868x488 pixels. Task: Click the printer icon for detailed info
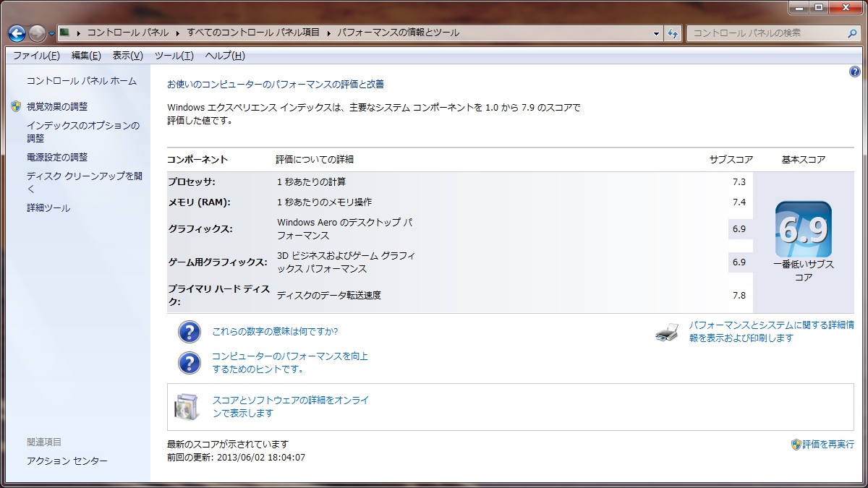(x=667, y=333)
